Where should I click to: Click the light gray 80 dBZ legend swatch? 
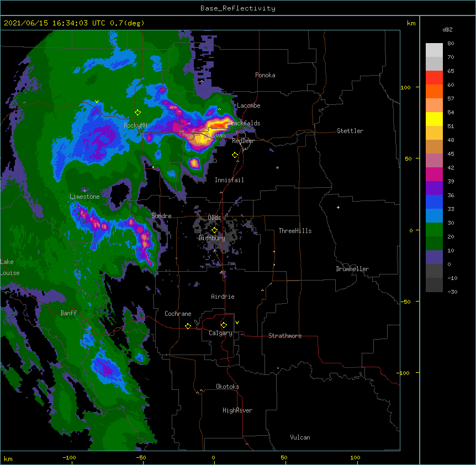coord(434,50)
